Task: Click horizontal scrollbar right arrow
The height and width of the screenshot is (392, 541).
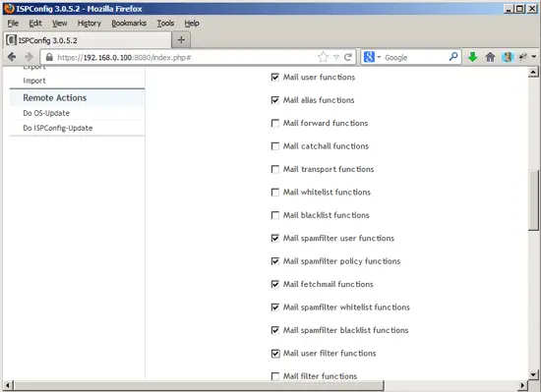Action: click(x=522, y=385)
